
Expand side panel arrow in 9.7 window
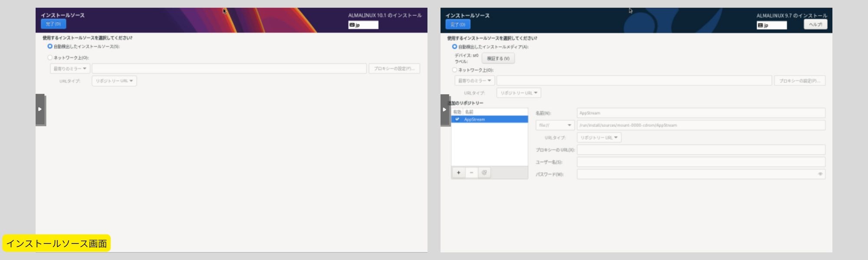(x=444, y=109)
